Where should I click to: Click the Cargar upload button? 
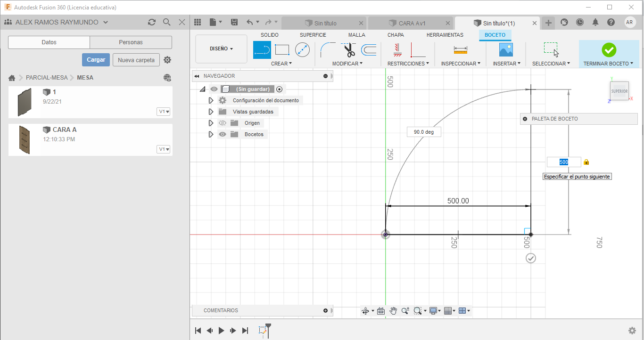(x=96, y=60)
